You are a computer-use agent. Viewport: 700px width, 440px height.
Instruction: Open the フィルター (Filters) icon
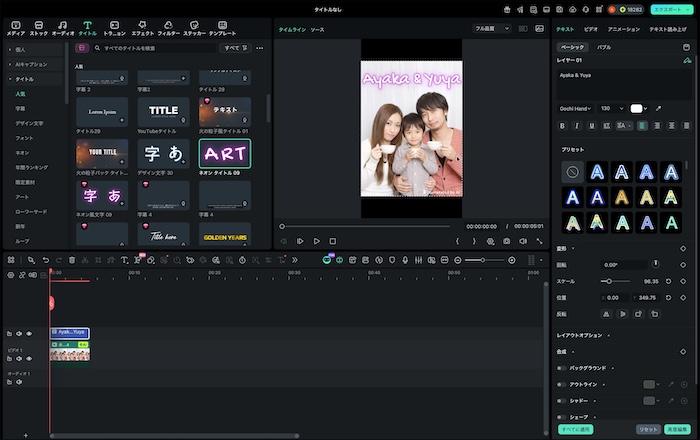(168, 28)
